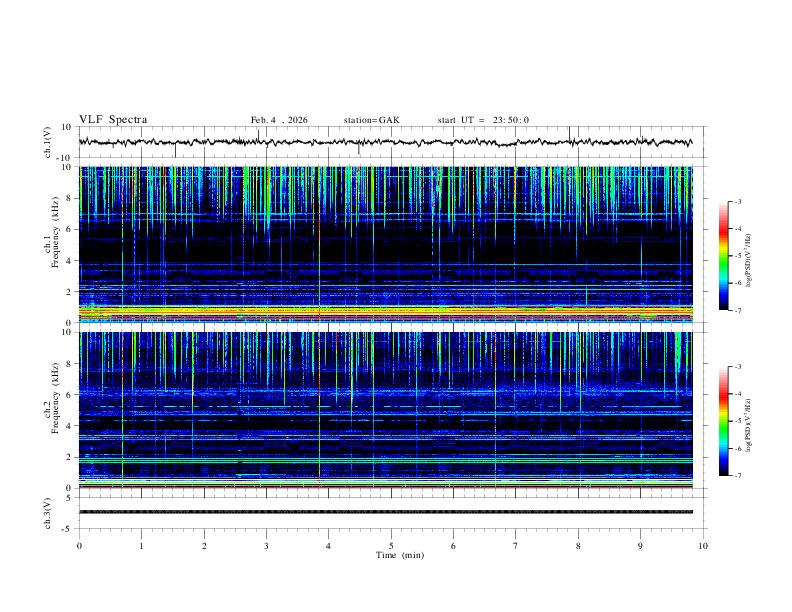Click the ch.1(V) axis "-10" tick label
The width and height of the screenshot is (792, 612).
(x=65, y=158)
